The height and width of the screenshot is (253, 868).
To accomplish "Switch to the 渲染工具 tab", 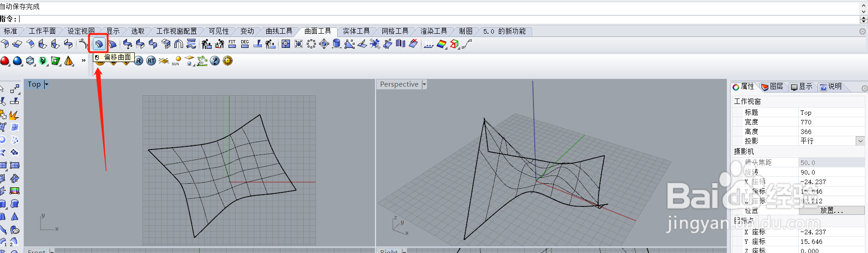I will click(433, 31).
